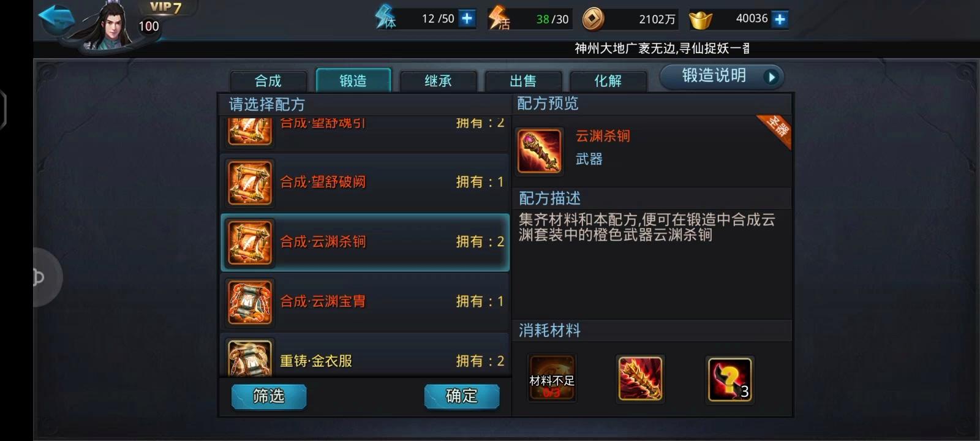The width and height of the screenshot is (980, 441).
Task: Select the insufficient material slot icon
Action: [x=552, y=379]
